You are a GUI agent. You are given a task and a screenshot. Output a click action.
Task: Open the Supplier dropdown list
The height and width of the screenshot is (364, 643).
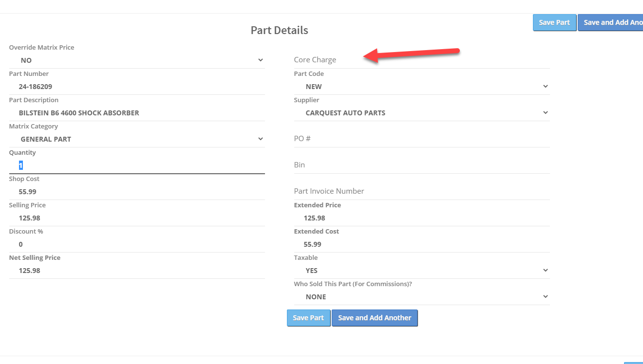click(421, 113)
